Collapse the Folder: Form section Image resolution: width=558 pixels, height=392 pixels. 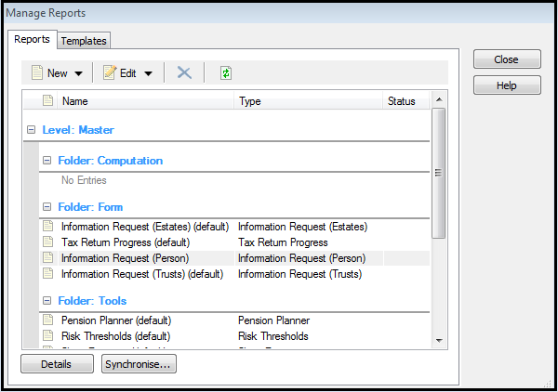point(46,207)
